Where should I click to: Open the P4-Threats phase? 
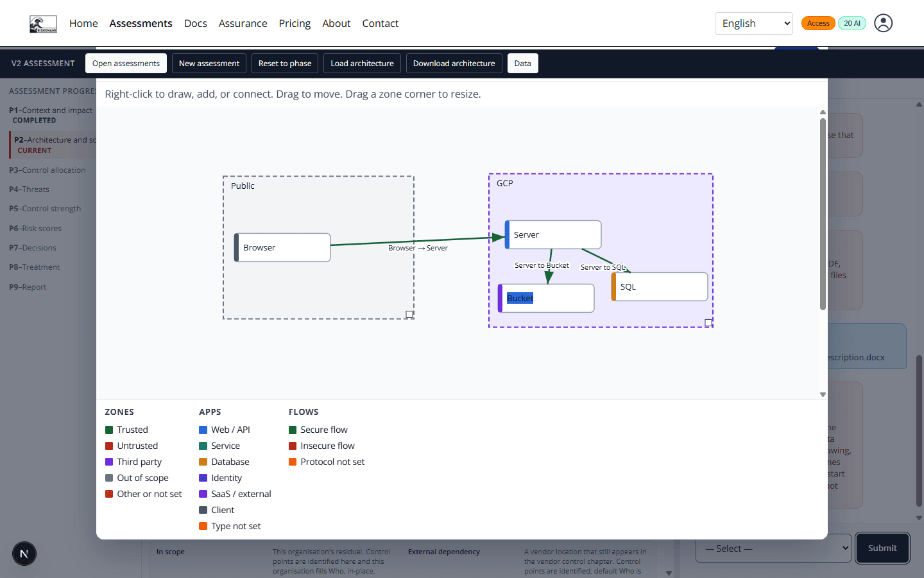[x=29, y=189]
